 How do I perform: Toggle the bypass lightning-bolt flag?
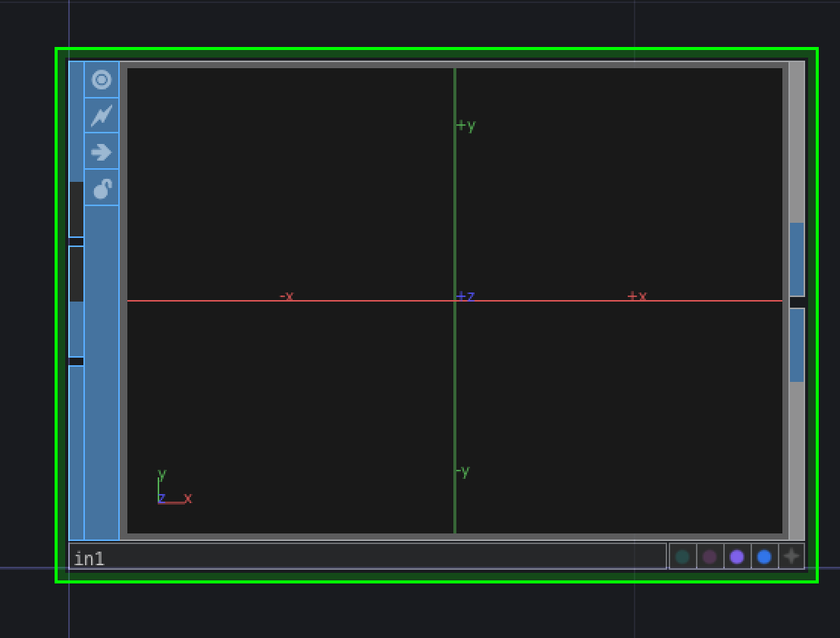point(102,115)
